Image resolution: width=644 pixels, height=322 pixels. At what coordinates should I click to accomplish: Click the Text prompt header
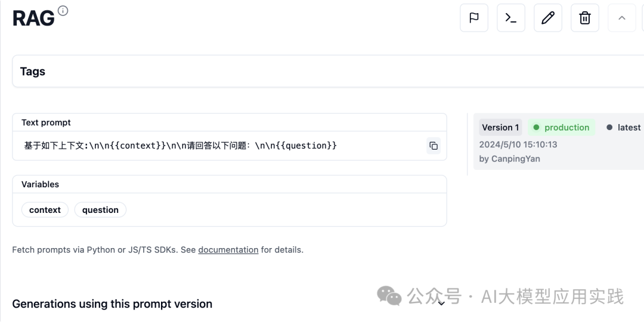coord(46,122)
